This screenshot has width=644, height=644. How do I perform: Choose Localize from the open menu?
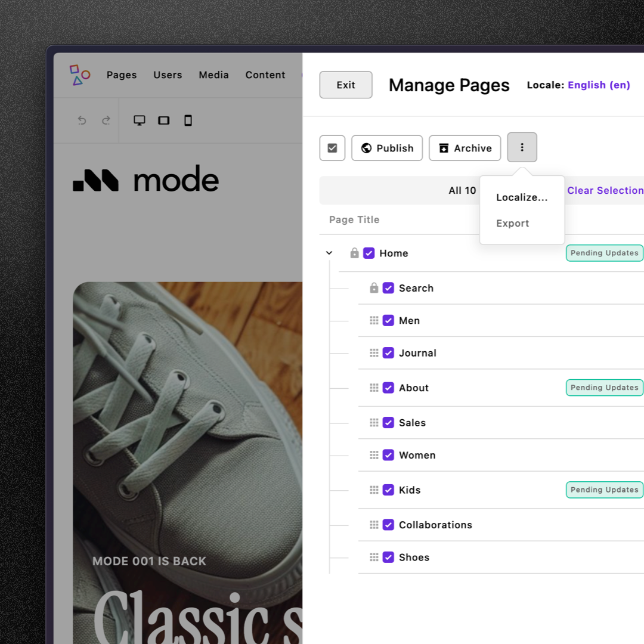pos(522,197)
